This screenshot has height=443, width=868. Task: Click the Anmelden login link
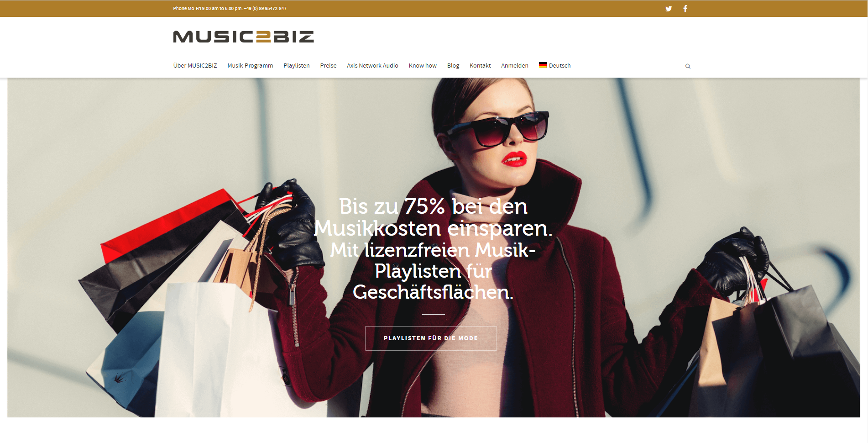click(x=515, y=66)
